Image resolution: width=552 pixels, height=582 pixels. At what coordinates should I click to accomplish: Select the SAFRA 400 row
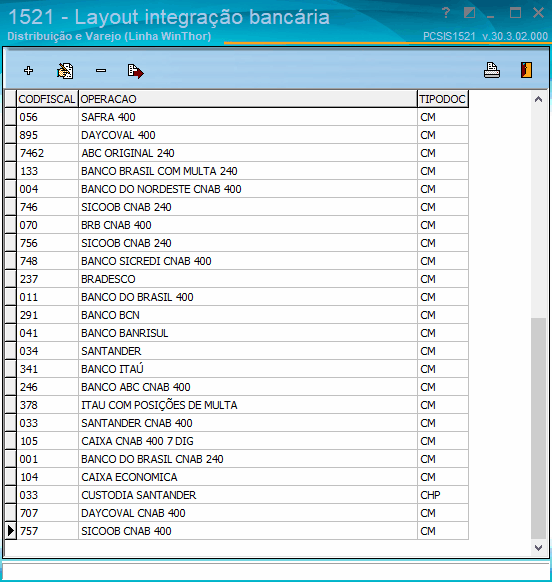pyautogui.click(x=236, y=117)
